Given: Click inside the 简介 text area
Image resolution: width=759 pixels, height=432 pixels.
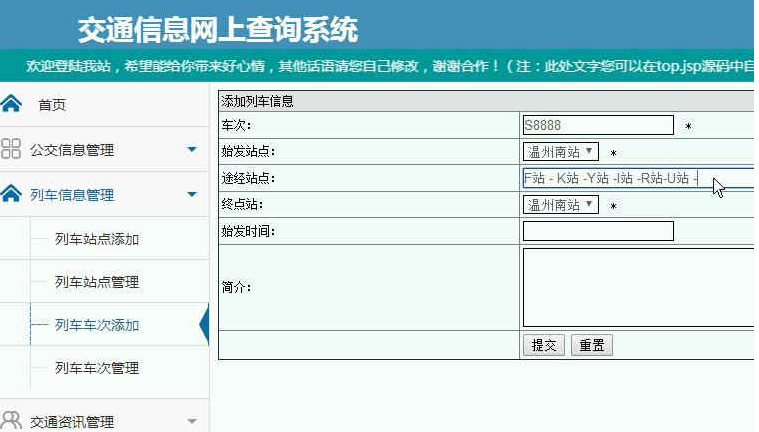Looking at the screenshot, I should click(x=638, y=288).
